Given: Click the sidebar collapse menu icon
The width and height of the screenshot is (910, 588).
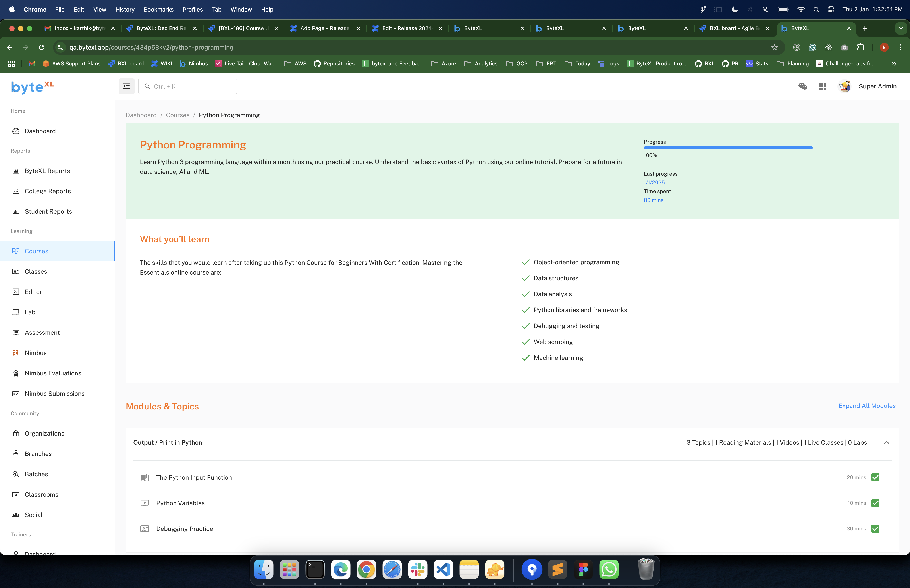Looking at the screenshot, I should [126, 86].
